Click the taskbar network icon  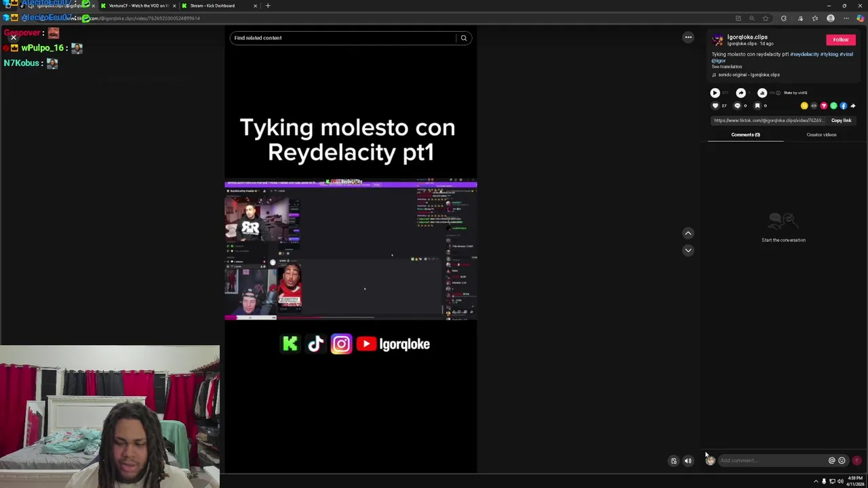click(832, 481)
